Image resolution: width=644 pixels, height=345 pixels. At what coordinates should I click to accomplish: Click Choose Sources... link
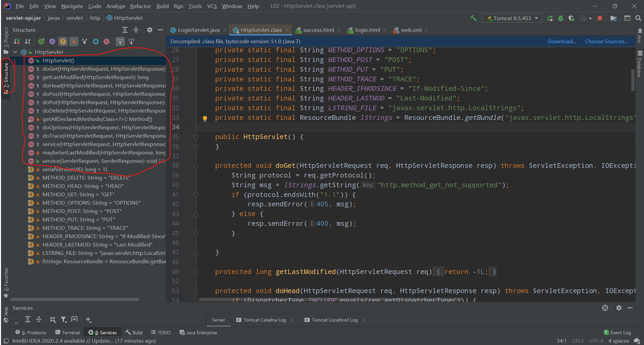606,41
